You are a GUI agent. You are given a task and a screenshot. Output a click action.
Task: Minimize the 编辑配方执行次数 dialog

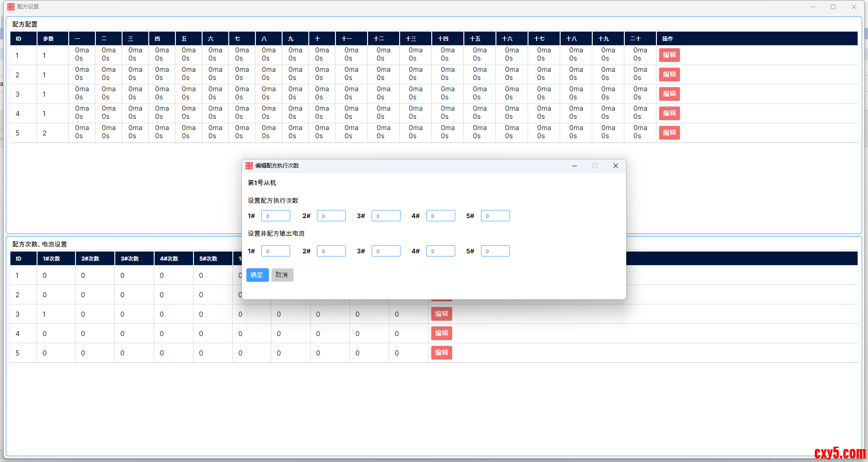[575, 166]
